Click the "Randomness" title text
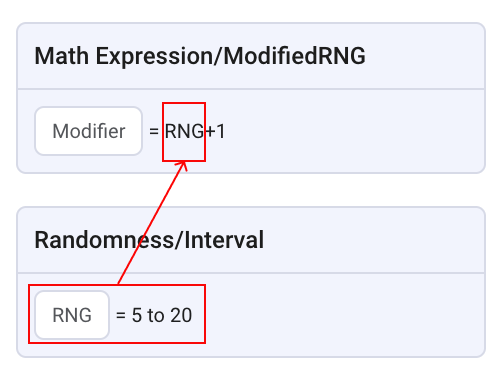This screenshot has height=388, width=502. [x=104, y=240]
